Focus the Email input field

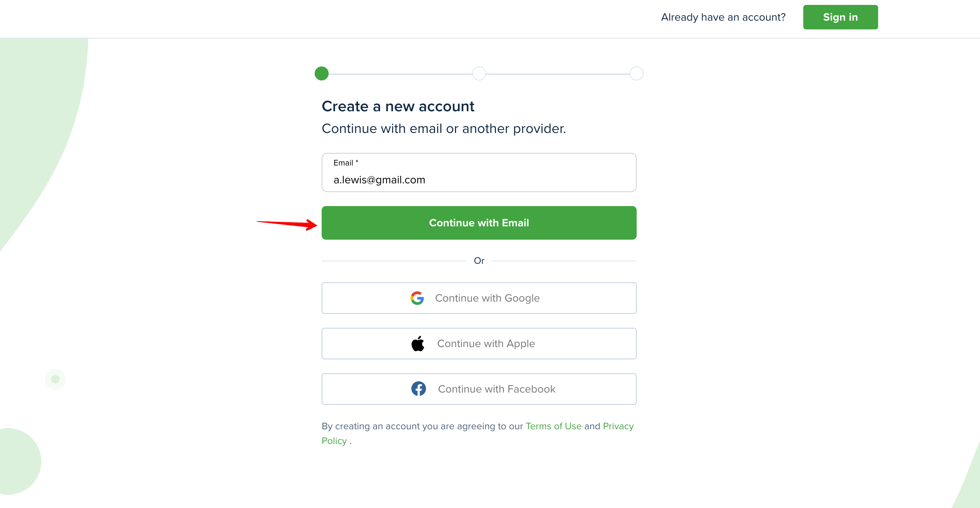(x=479, y=172)
